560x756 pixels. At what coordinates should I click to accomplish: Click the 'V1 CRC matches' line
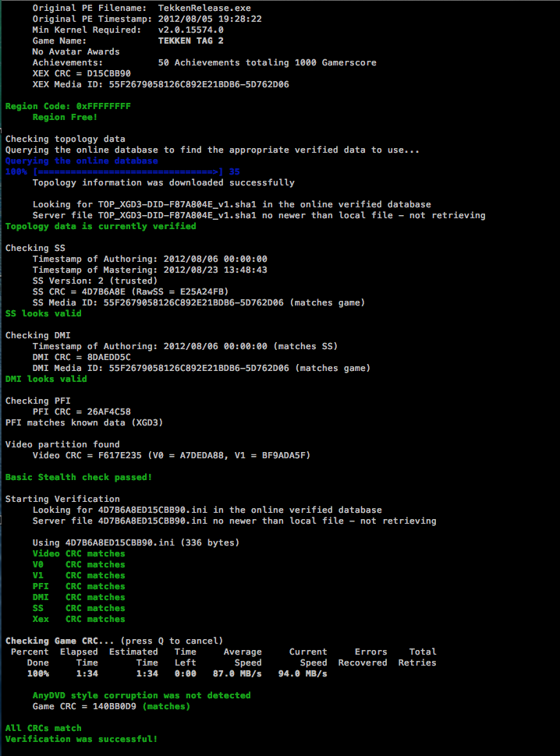click(x=79, y=576)
